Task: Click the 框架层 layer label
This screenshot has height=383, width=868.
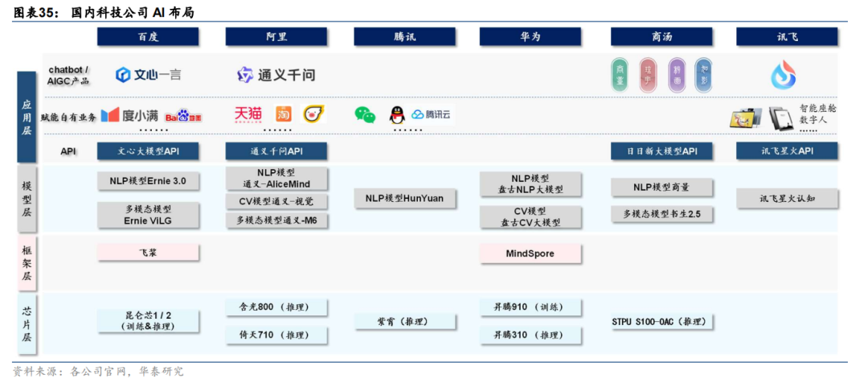Action: [x=27, y=262]
